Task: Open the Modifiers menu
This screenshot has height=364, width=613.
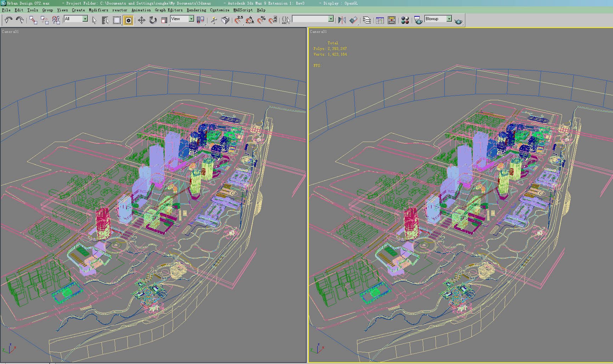Action: click(x=98, y=10)
